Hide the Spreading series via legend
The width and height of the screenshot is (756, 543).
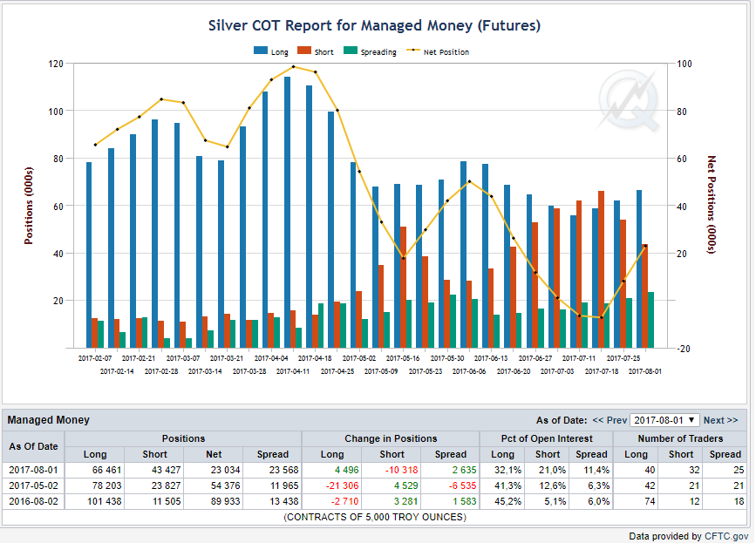pyautogui.click(x=370, y=51)
